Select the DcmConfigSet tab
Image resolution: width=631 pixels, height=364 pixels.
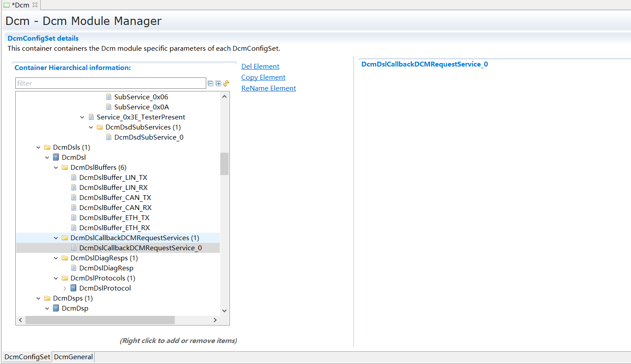coord(27,357)
